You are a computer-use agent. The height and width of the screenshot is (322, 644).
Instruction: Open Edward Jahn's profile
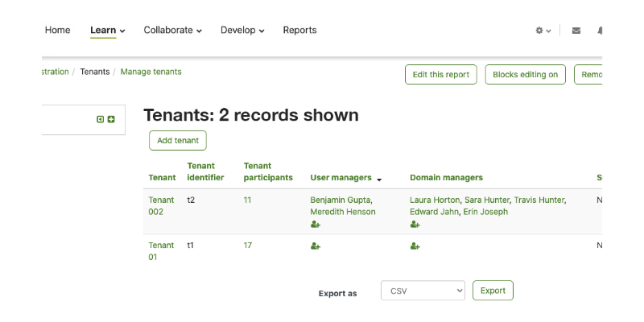point(434,212)
